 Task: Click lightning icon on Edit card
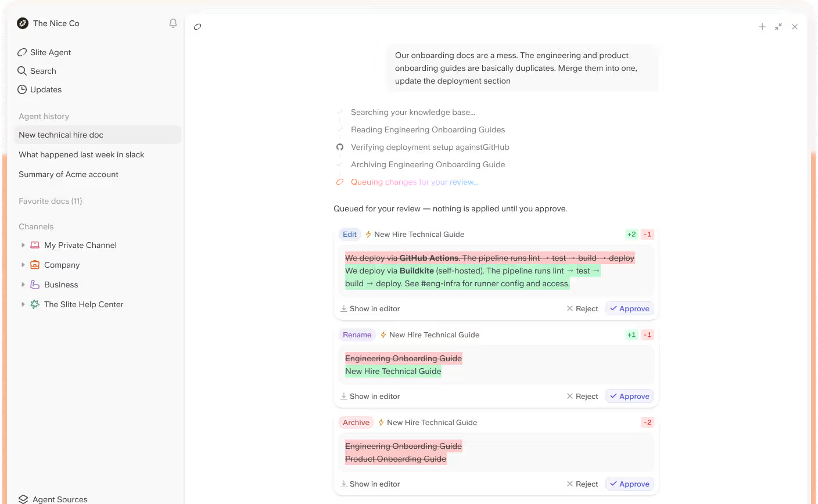click(x=368, y=235)
